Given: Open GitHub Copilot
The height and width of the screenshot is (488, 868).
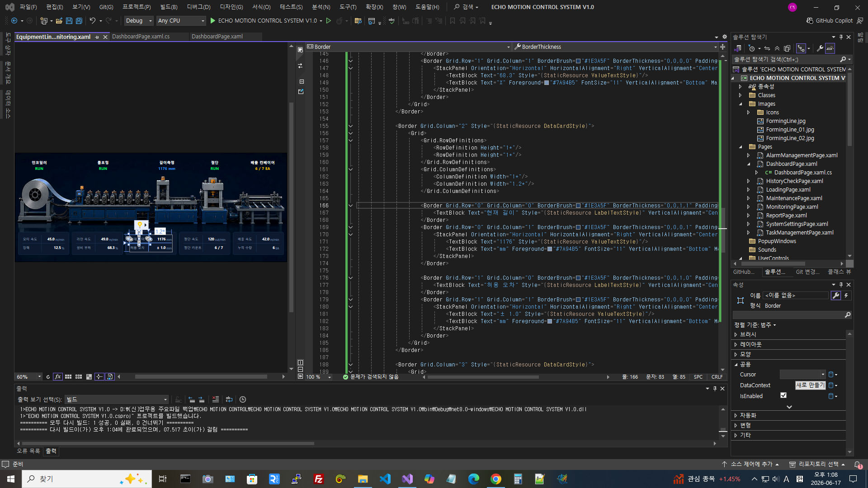Looking at the screenshot, I should click(x=830, y=21).
